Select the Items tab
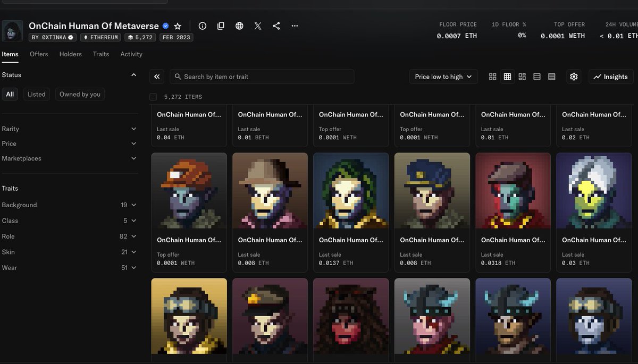 (x=10, y=54)
